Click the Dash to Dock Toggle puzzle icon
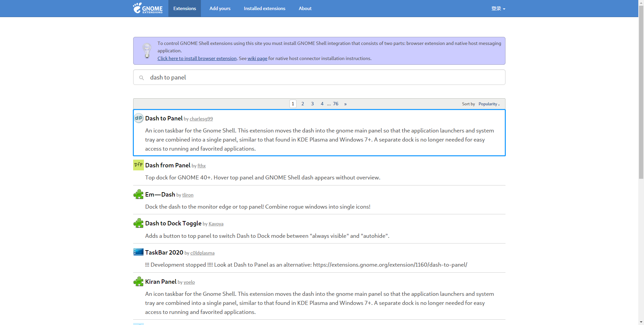 click(x=139, y=223)
